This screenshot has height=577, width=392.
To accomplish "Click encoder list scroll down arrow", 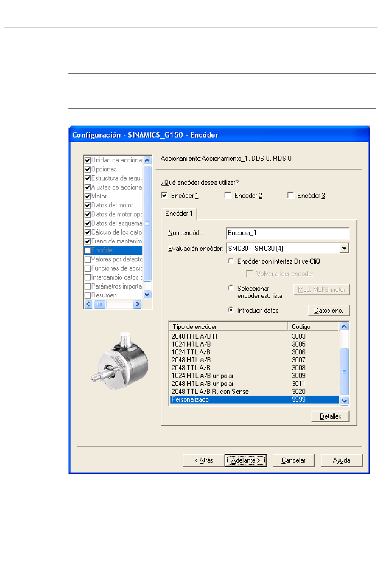I will 344,400.
